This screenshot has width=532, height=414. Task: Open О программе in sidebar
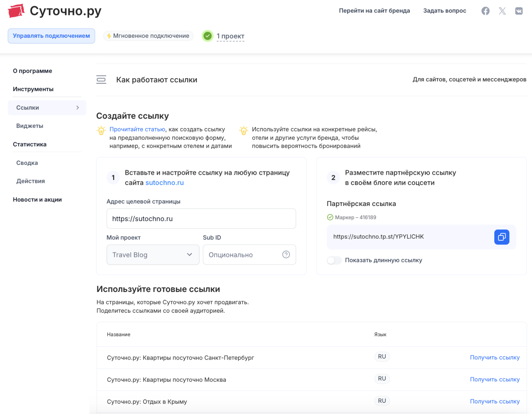[33, 71]
